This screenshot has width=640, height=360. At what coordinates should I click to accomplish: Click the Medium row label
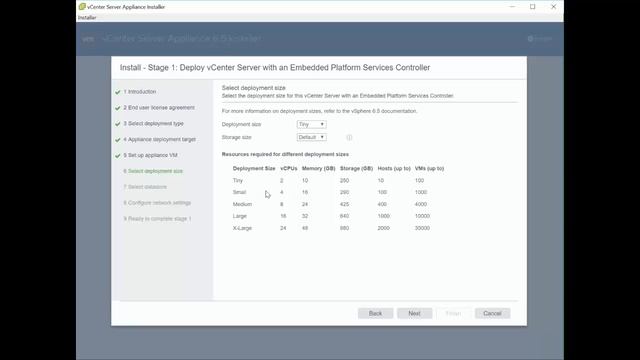(x=242, y=204)
